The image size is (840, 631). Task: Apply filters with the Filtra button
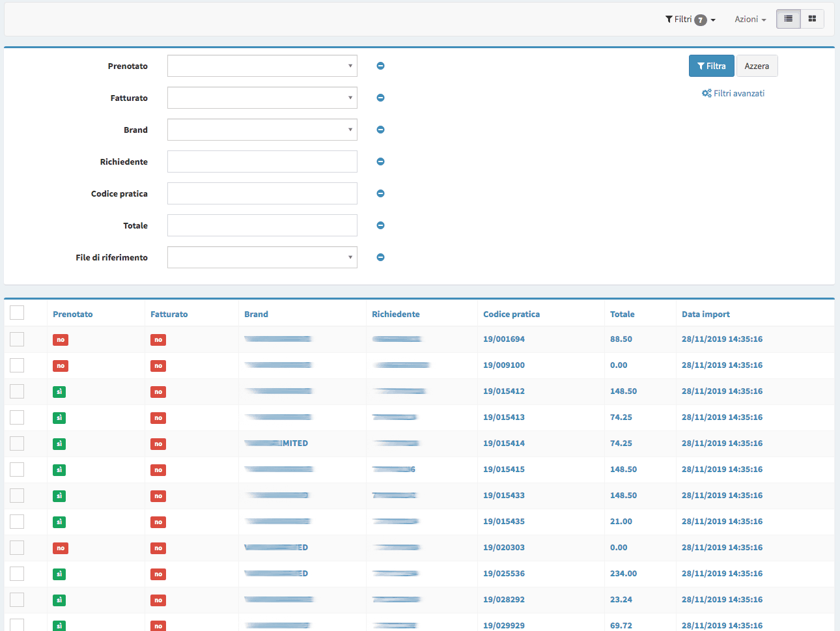(x=712, y=66)
